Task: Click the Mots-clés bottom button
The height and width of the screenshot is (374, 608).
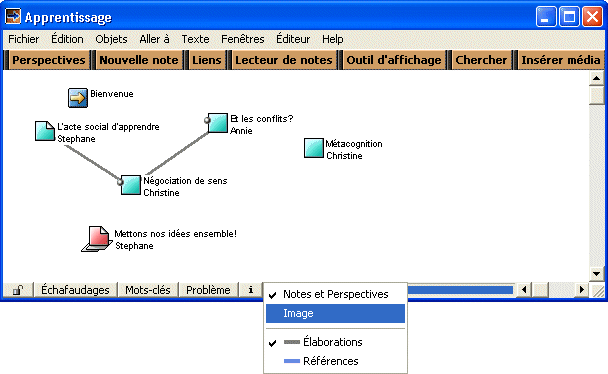Action: click(148, 290)
